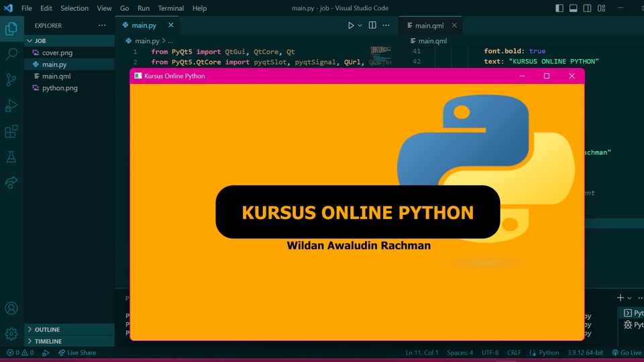Open run options dropdown arrow next to play
Viewport: 644px width, 362px height.
(x=360, y=26)
